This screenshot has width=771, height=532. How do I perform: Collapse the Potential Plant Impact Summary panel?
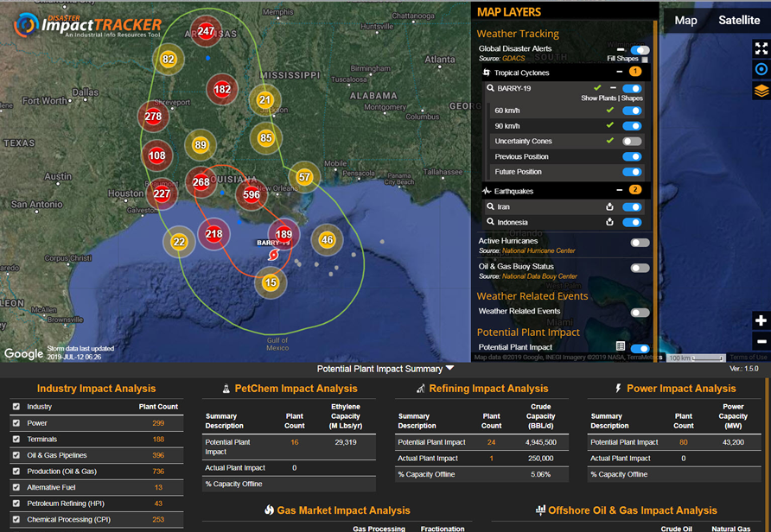coord(449,368)
